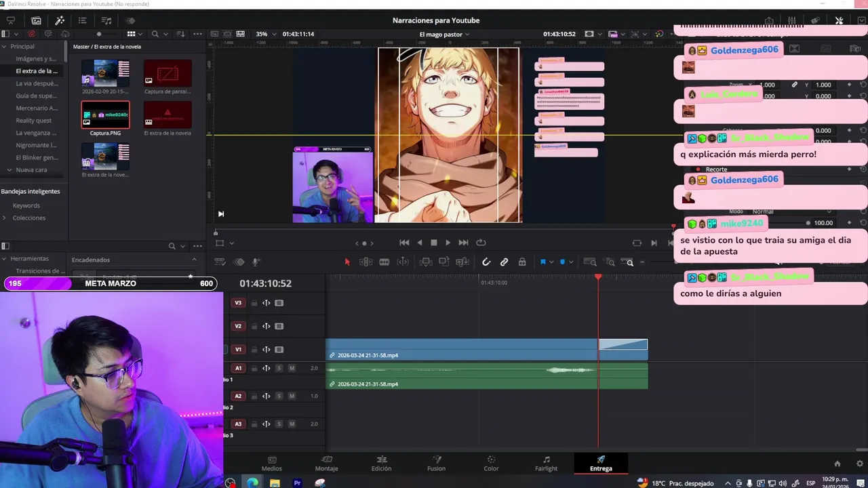Expand the Nueva cara bin
The width and height of the screenshot is (868, 488).
pyautogui.click(x=9, y=169)
